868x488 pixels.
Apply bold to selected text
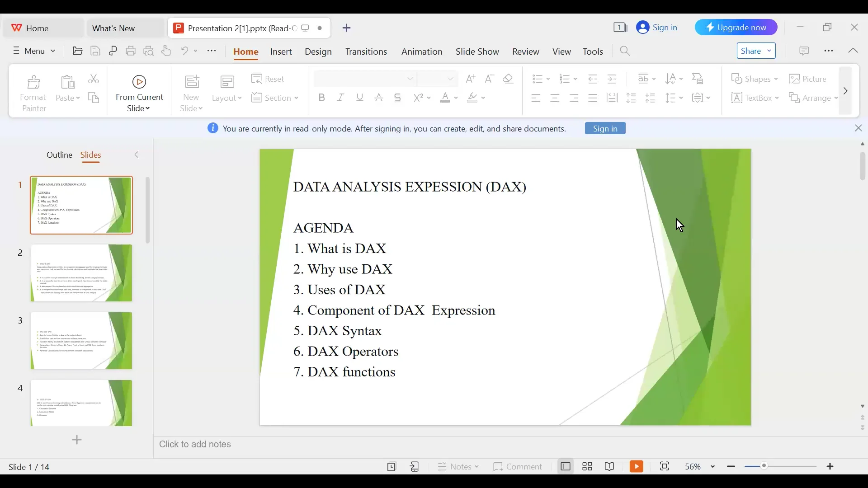(x=321, y=98)
